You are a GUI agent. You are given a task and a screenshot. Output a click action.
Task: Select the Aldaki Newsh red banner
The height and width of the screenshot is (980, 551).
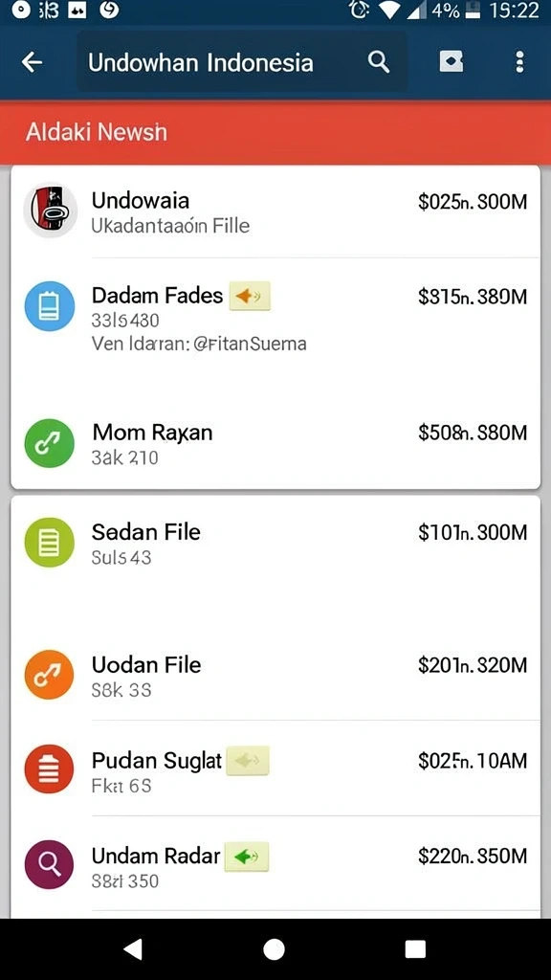(275, 132)
